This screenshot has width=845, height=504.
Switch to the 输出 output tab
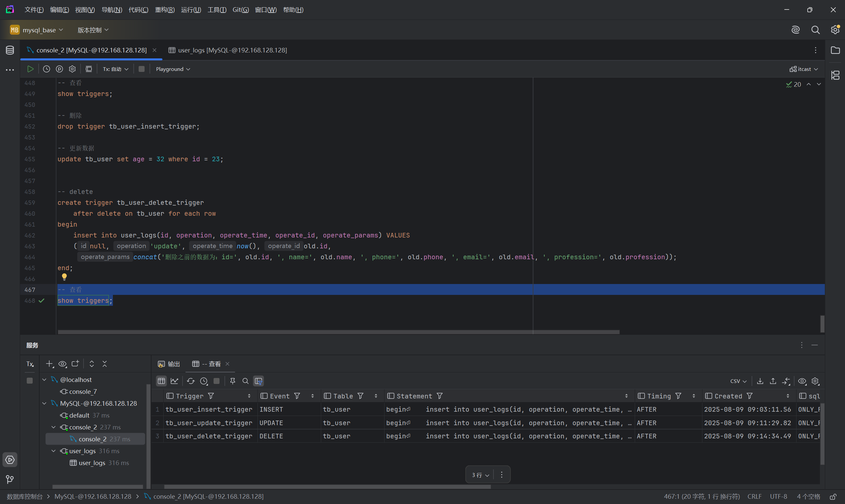click(169, 364)
